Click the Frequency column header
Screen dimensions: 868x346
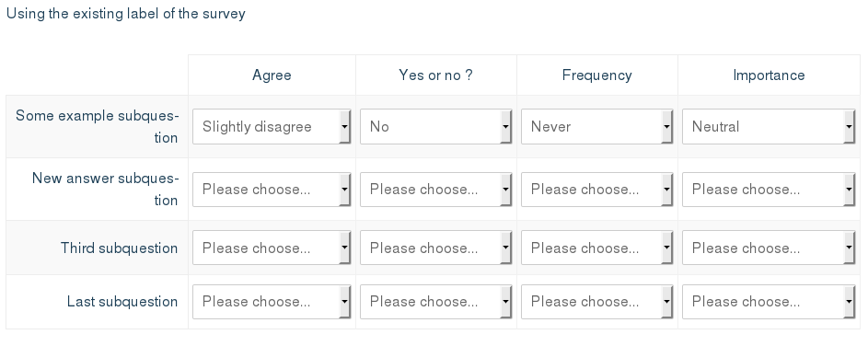click(x=596, y=75)
